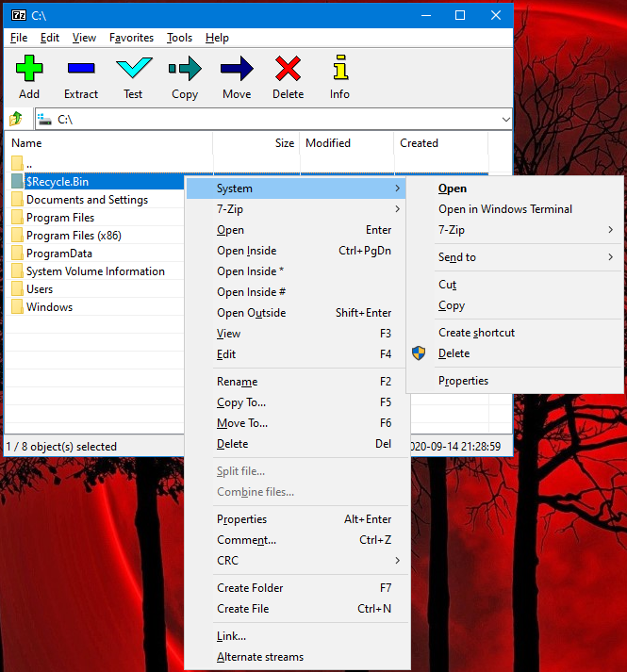Image resolution: width=627 pixels, height=672 pixels.
Task: Click the 7z logo in title bar
Action: tap(18, 15)
